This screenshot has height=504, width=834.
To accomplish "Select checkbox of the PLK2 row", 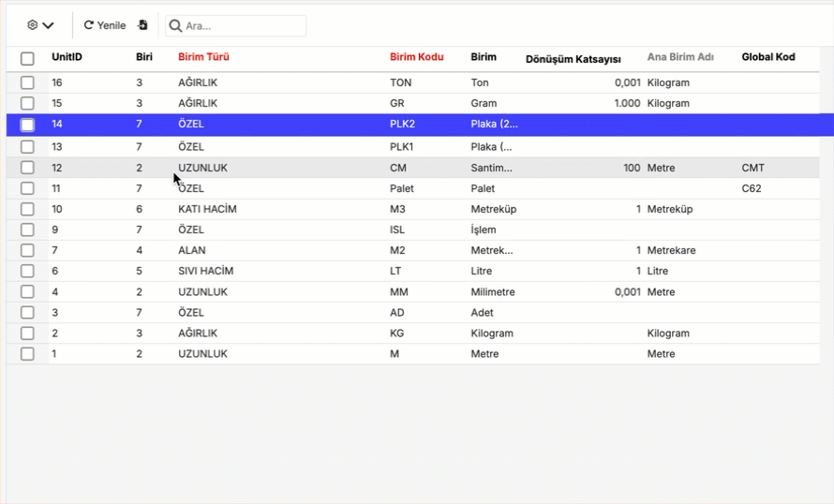I will [27, 125].
